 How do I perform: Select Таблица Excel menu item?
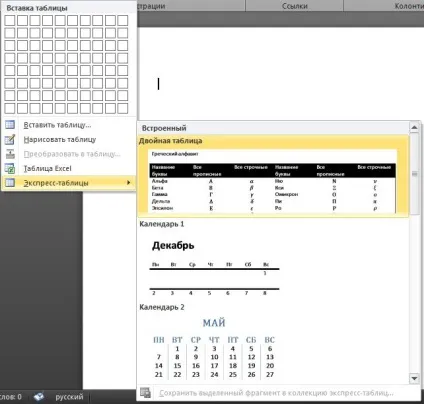tap(47, 168)
